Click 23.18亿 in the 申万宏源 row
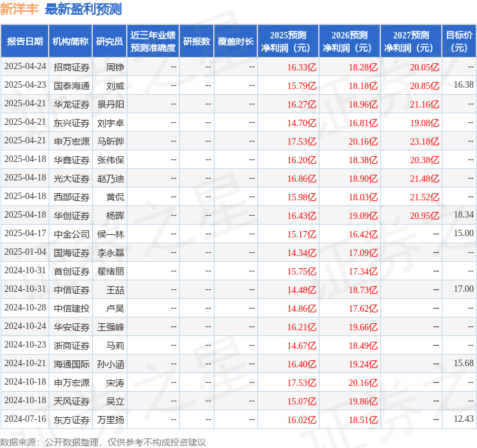This screenshot has height=448, width=477. pyautogui.click(x=424, y=141)
